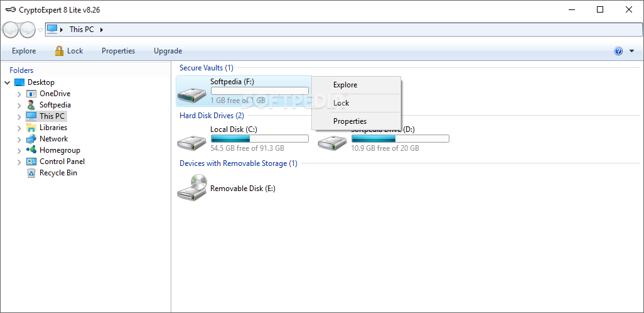Click the Hard Disk Drives (2) group header

(212, 116)
